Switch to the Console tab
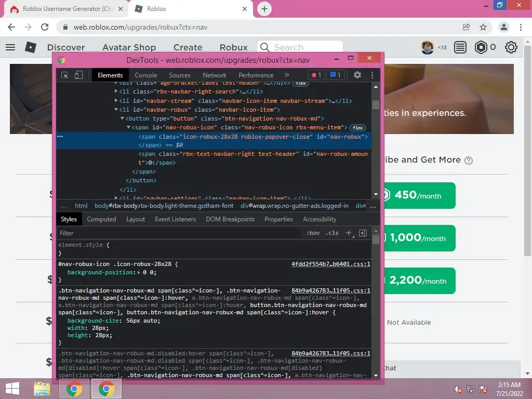532x399 pixels. click(145, 75)
